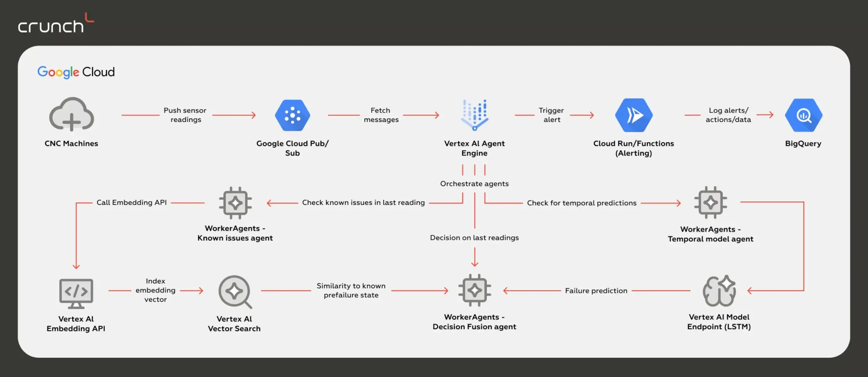Click the Google Cloud logo

(76, 72)
